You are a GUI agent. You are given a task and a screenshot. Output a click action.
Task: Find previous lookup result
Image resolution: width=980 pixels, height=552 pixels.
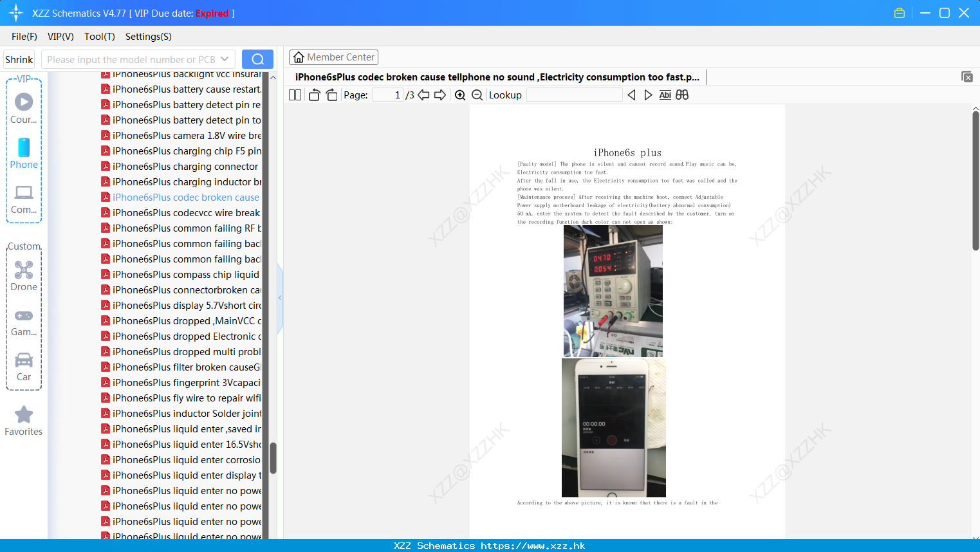(x=631, y=95)
